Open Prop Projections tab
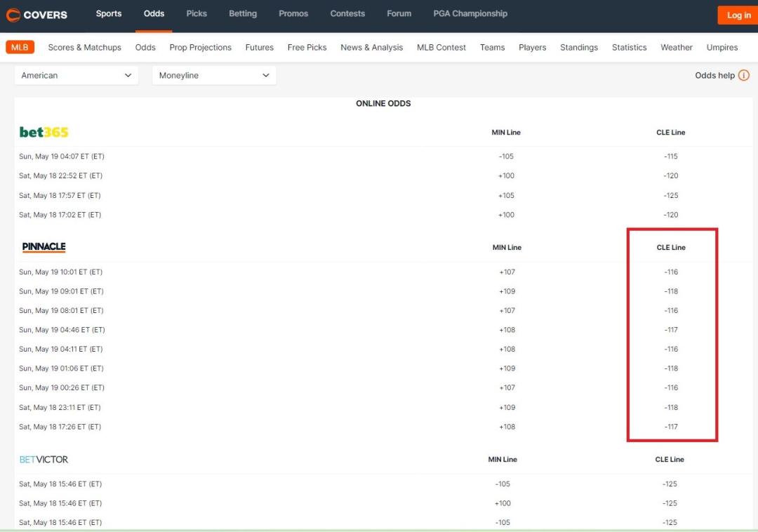Image resolution: width=758 pixels, height=532 pixels. tap(201, 47)
